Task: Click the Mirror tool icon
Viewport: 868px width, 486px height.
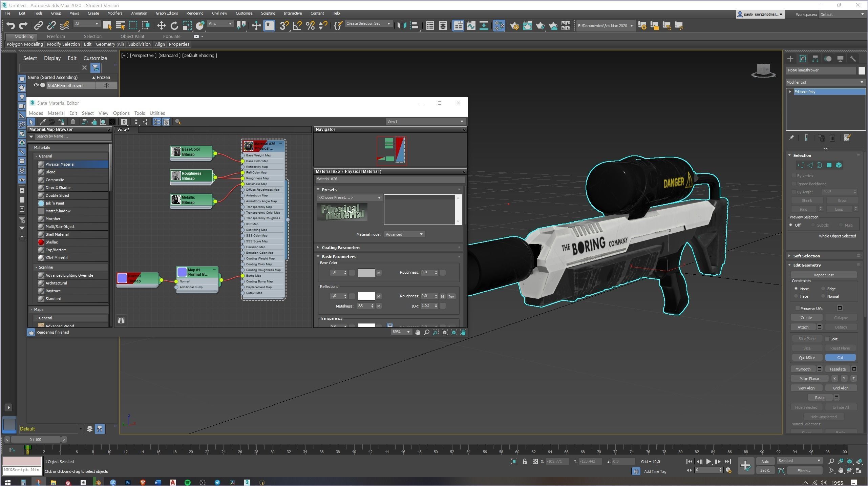Action: point(402,26)
